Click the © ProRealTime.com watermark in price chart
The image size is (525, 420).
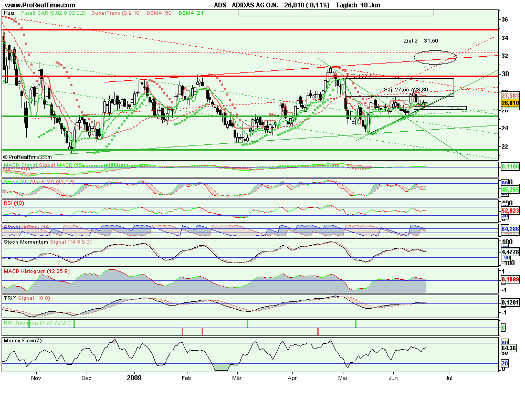coord(28,156)
